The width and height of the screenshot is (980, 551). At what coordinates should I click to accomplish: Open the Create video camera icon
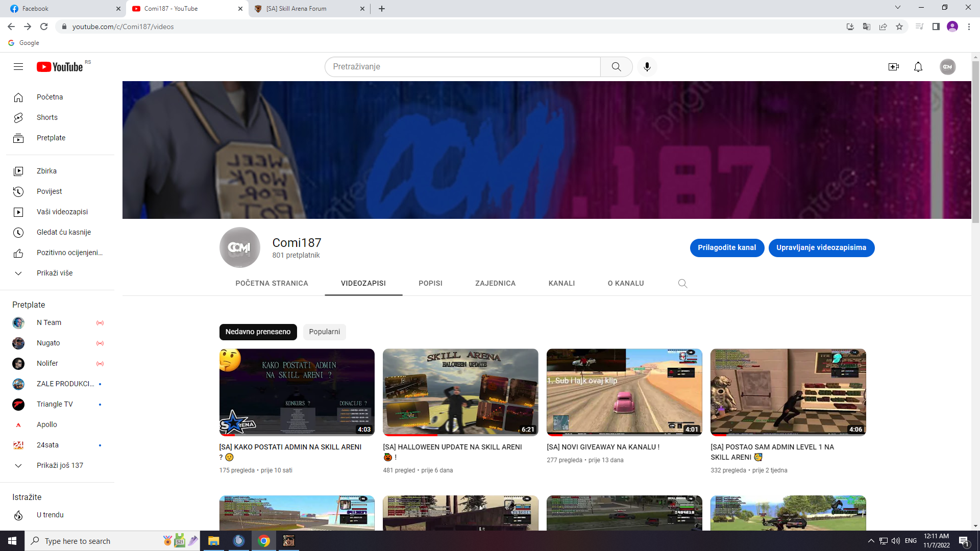coord(893,67)
